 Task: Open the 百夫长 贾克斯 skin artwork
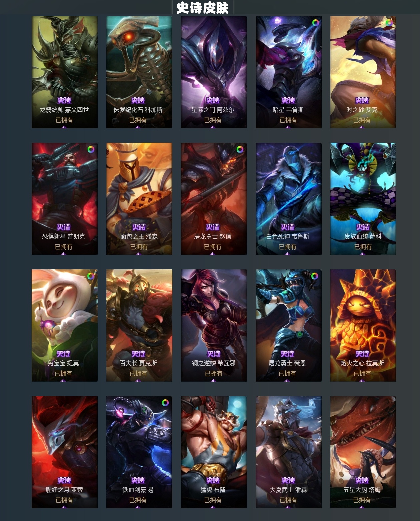(x=139, y=325)
